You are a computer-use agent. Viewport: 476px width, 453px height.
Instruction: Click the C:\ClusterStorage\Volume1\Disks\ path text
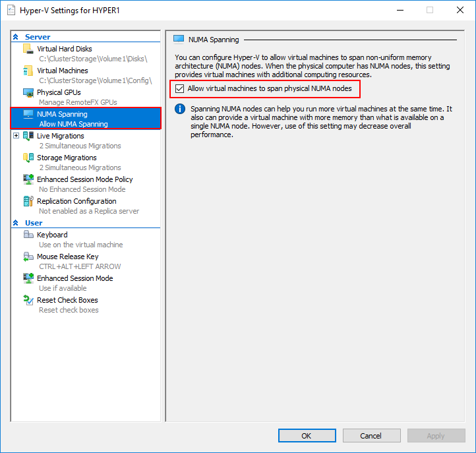93,59
